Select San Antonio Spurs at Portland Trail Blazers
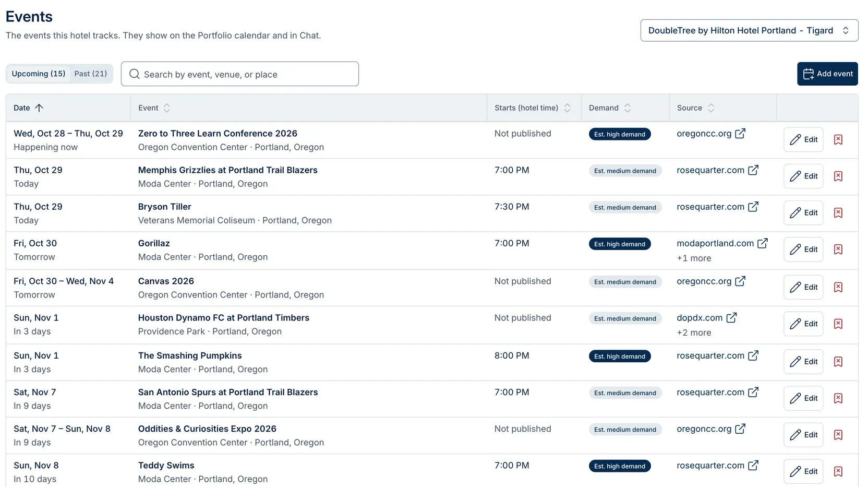The height and width of the screenshot is (487, 868). tap(228, 392)
